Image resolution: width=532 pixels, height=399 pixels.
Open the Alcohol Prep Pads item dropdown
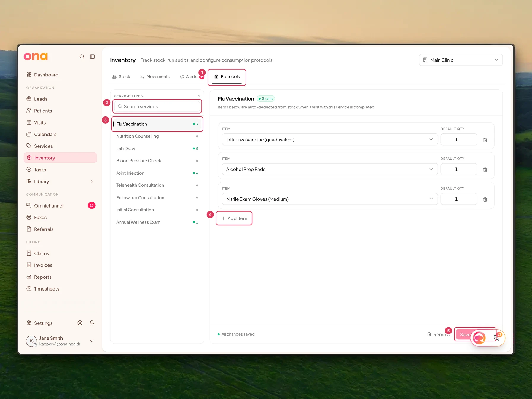(x=330, y=169)
